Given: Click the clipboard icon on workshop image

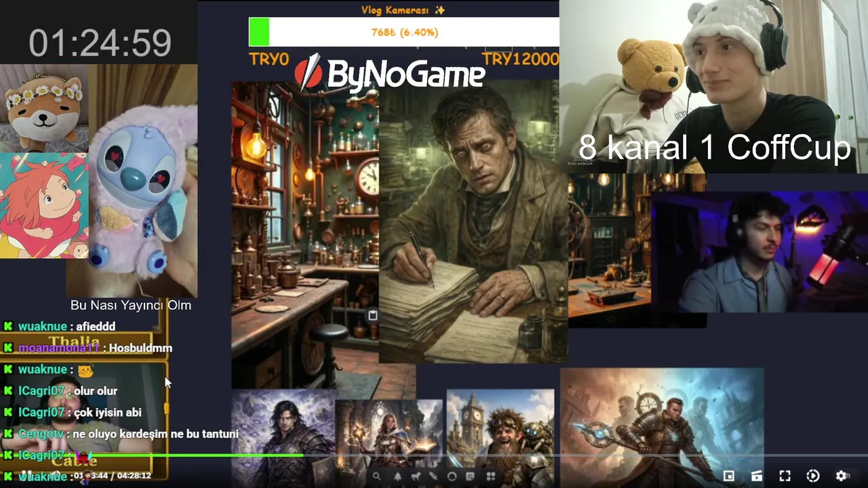Looking at the screenshot, I should coord(372,315).
